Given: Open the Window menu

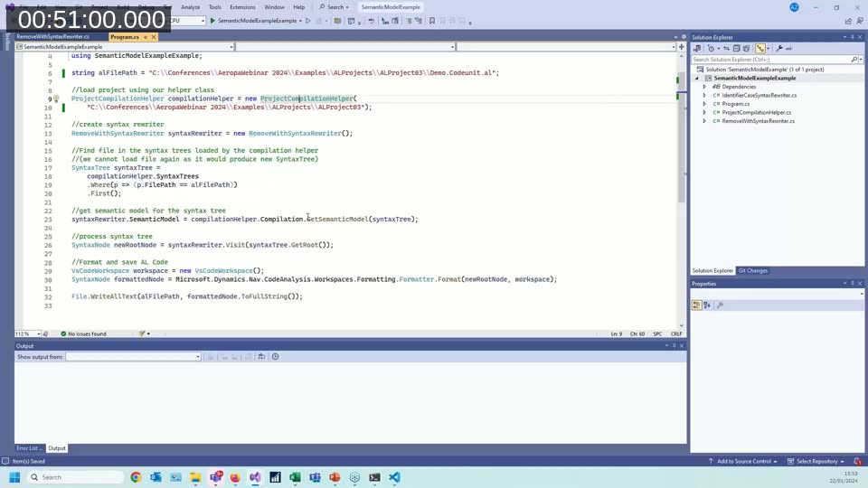Looking at the screenshot, I should (x=274, y=7).
